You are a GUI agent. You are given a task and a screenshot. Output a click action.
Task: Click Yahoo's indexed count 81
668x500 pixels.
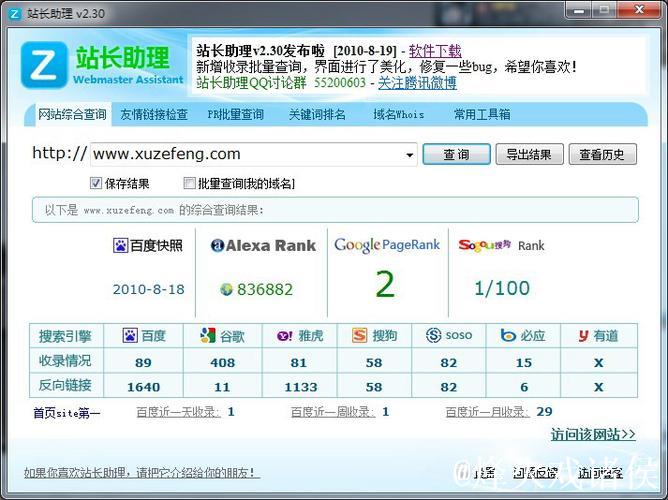(x=299, y=362)
